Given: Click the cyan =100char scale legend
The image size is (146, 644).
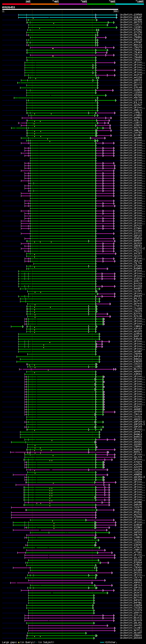Looking at the screenshot, I should click(108, 642).
